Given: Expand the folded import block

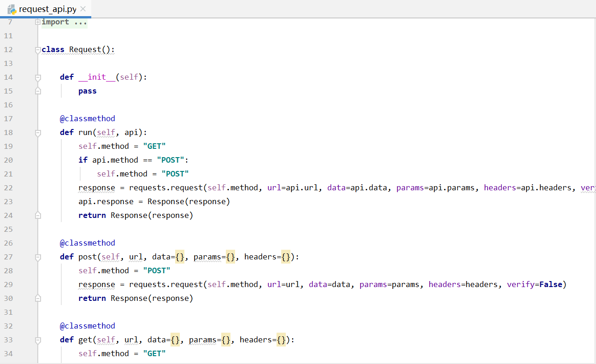Looking at the screenshot, I should coord(38,22).
